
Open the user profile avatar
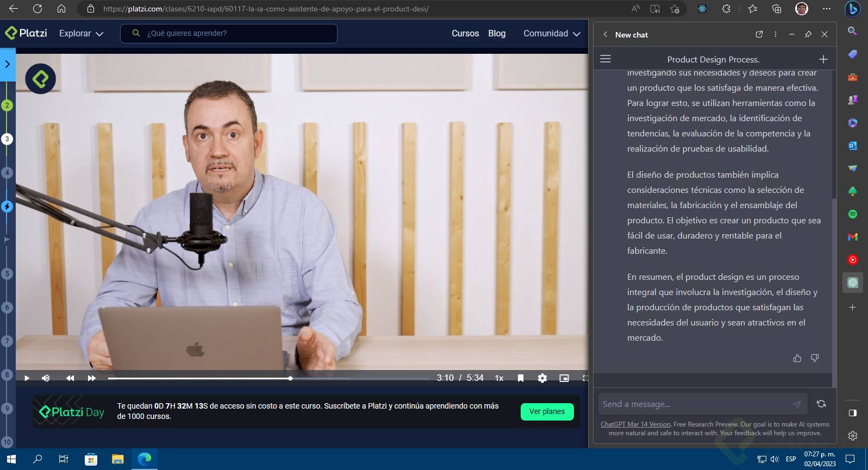pyautogui.click(x=801, y=9)
